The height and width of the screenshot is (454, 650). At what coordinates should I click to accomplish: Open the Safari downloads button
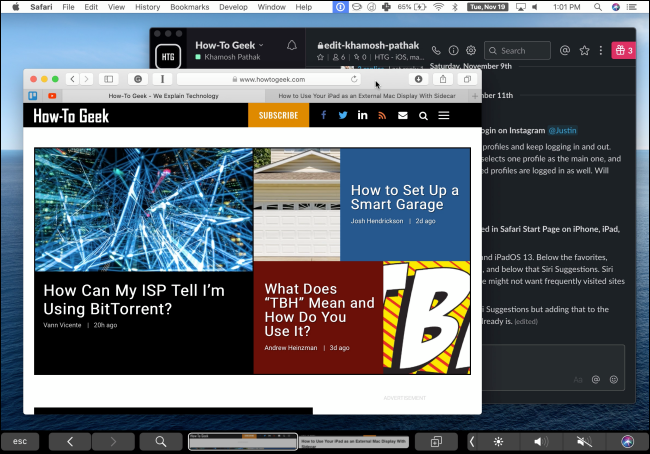point(418,79)
